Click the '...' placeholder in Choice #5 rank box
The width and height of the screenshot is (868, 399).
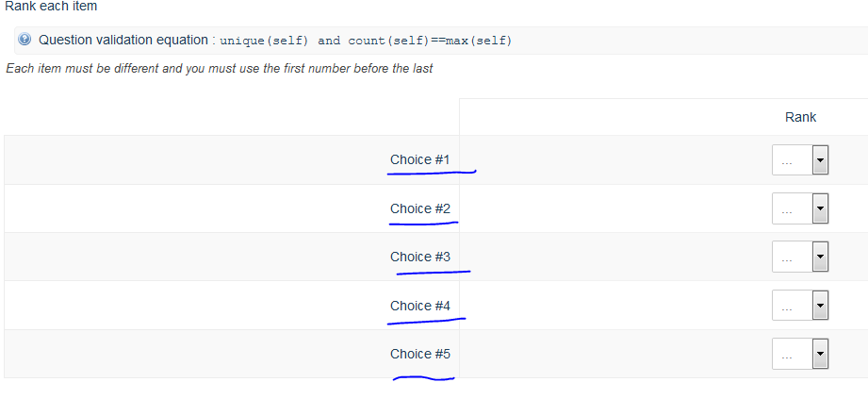[x=787, y=356]
